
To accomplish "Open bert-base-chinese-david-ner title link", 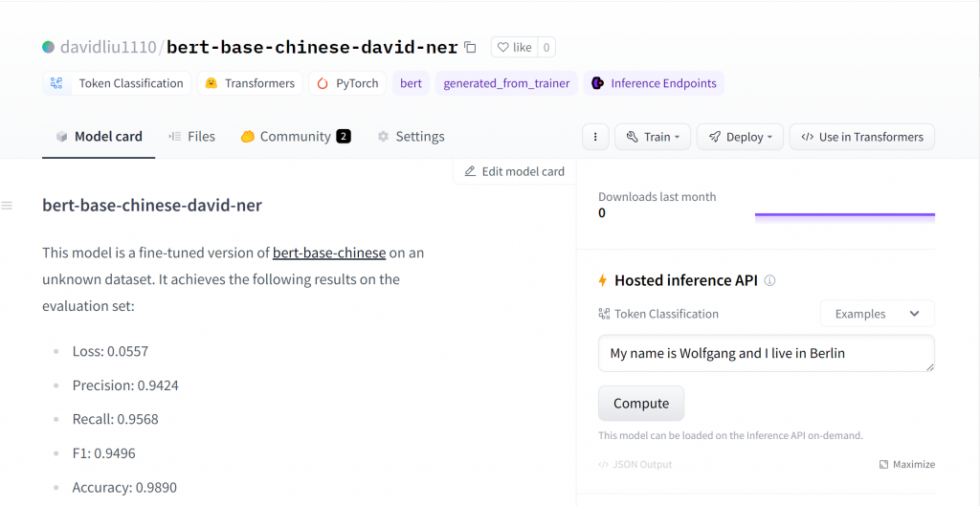I will [313, 47].
